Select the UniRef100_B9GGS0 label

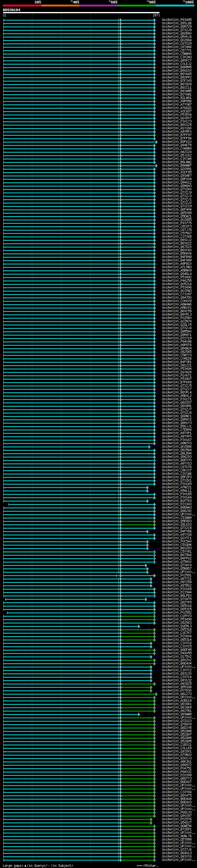(x=177, y=71)
